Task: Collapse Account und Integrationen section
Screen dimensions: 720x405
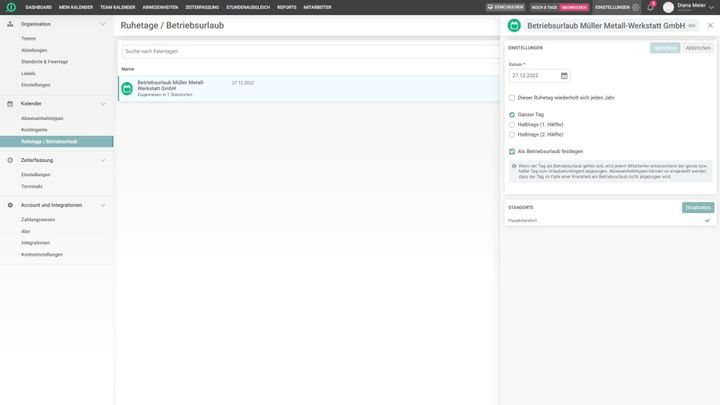Action: (x=103, y=205)
